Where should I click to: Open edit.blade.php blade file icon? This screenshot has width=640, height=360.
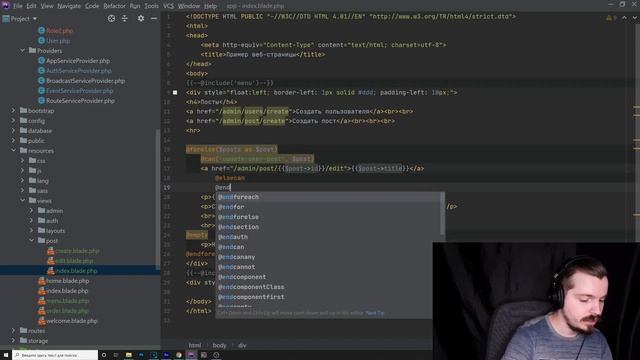click(51, 261)
